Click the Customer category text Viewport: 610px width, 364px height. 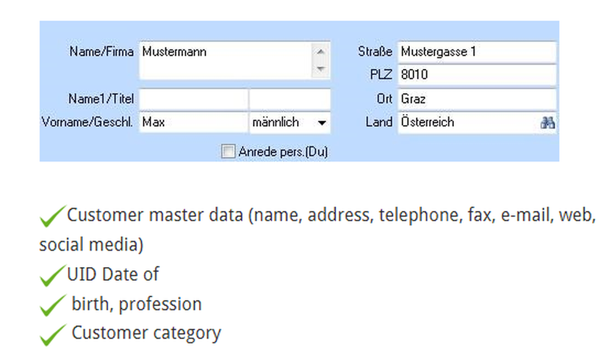[x=146, y=333]
